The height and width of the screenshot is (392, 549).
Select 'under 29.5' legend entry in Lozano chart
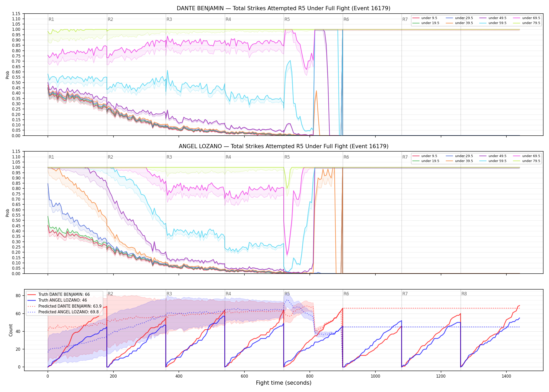point(459,156)
